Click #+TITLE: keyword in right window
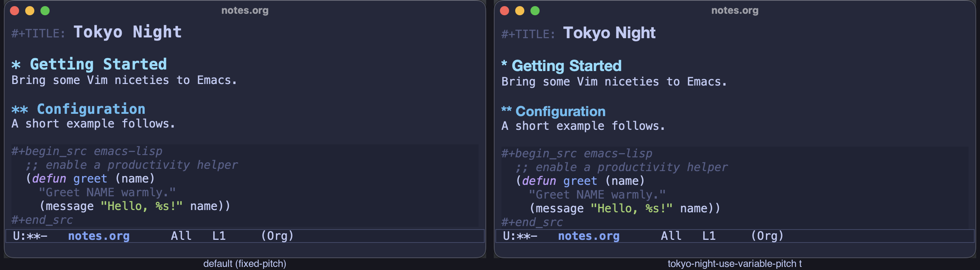The height and width of the screenshot is (270, 980). coord(528,34)
